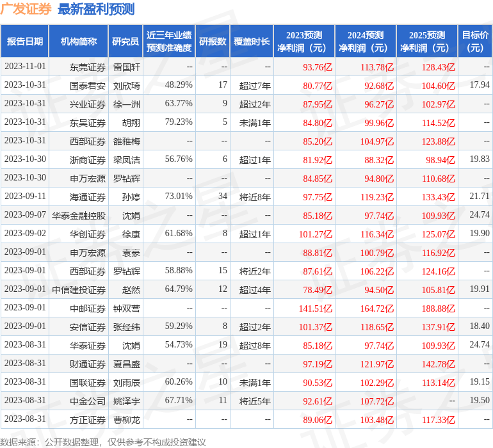Click 93.76亿 profit forecast
This screenshot has height=448, width=493.
pos(318,67)
